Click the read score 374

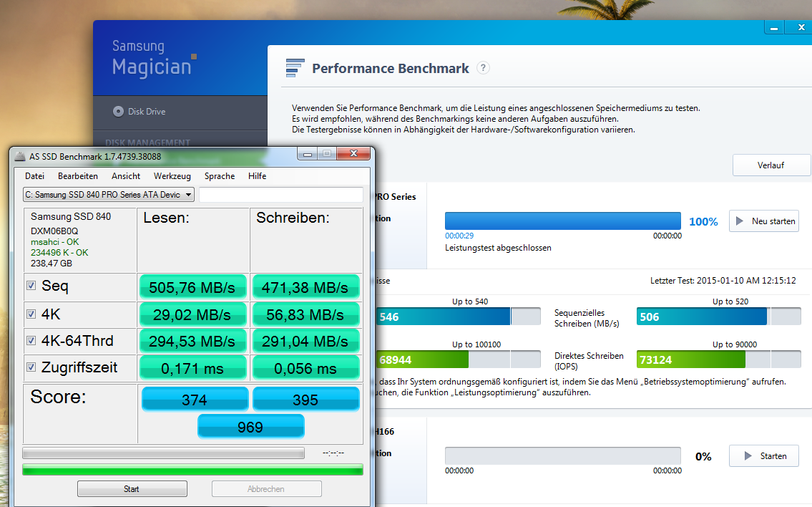coord(195,399)
